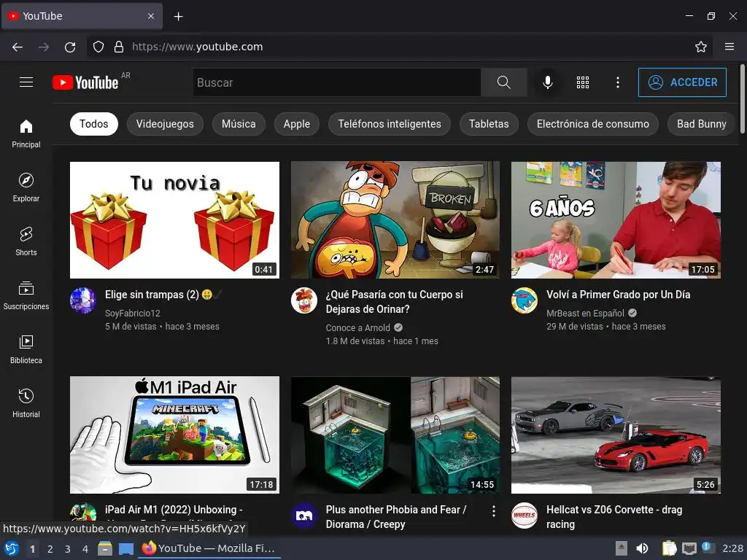Screen dimensions: 747x560
Task: Select the Tabletas filter chip
Action: (x=489, y=124)
